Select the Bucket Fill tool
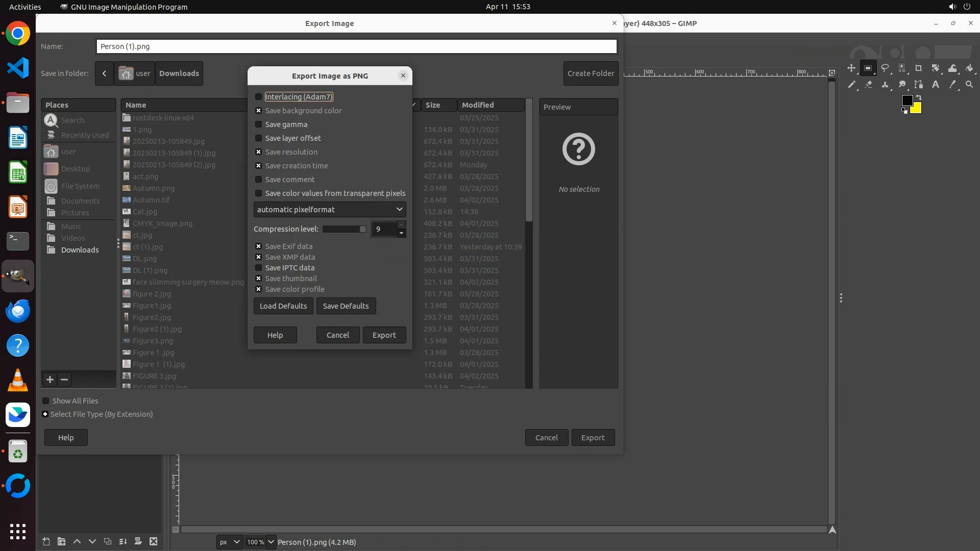The image size is (980, 551). pos(969,68)
